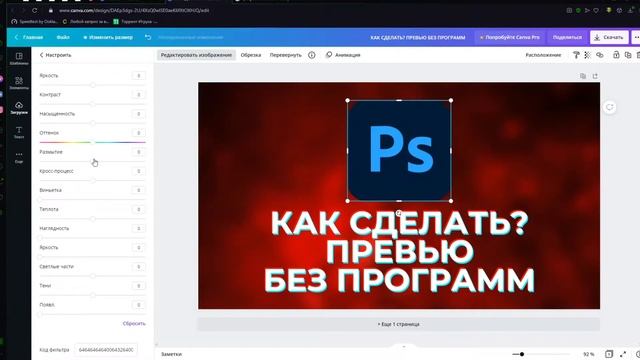Click the Скачать download button

coord(609,37)
